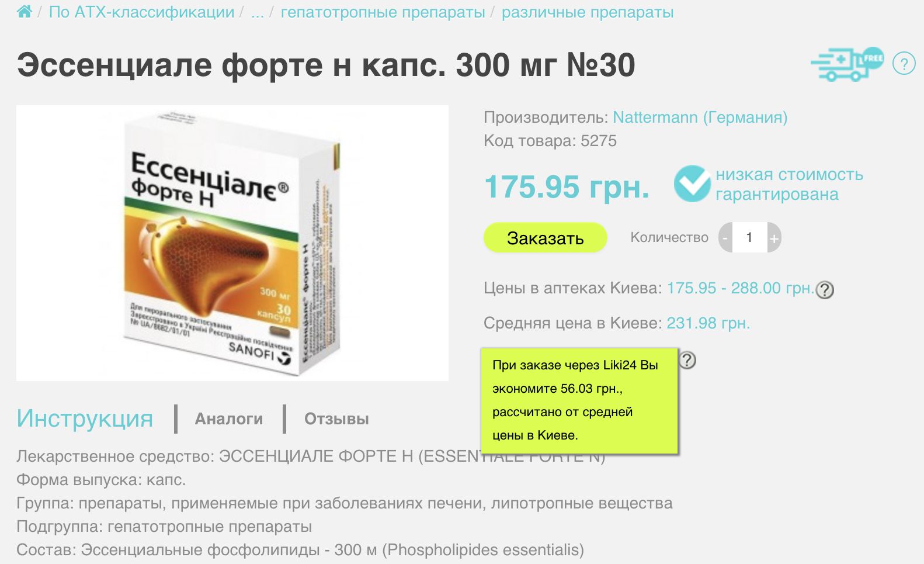Click низкая стоимость гарантирована text
The image size is (924, 564).
coord(789,184)
